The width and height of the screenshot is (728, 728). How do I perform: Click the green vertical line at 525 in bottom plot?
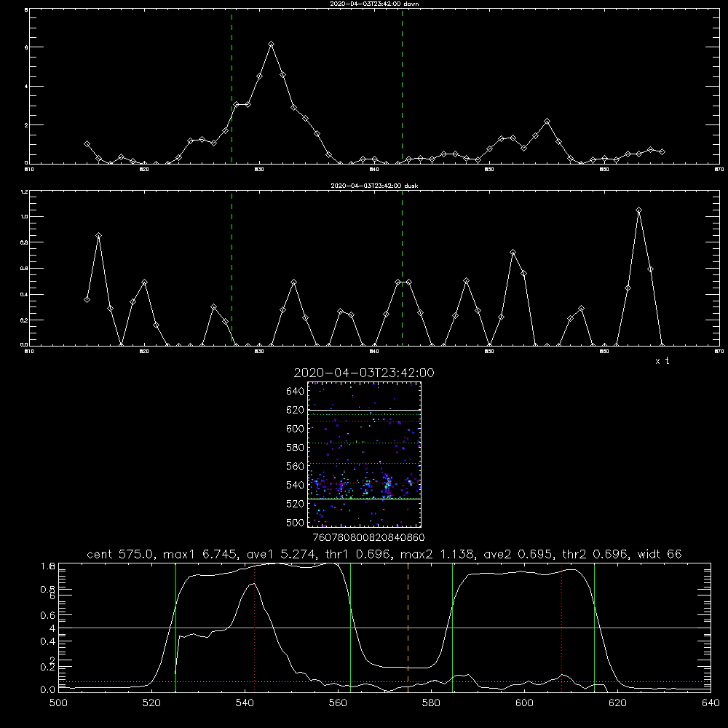pyautogui.click(x=175, y=628)
